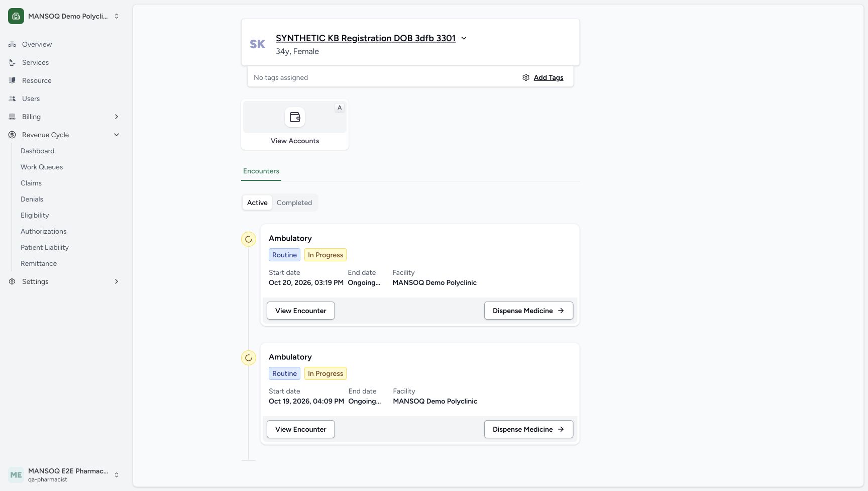Click the status spinner icon for Oct 19 encounter

click(249, 358)
